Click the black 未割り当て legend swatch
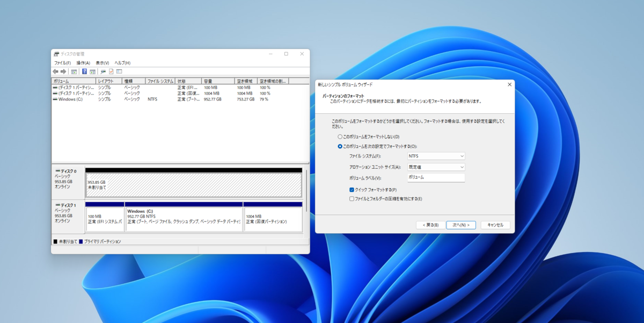 [55, 242]
